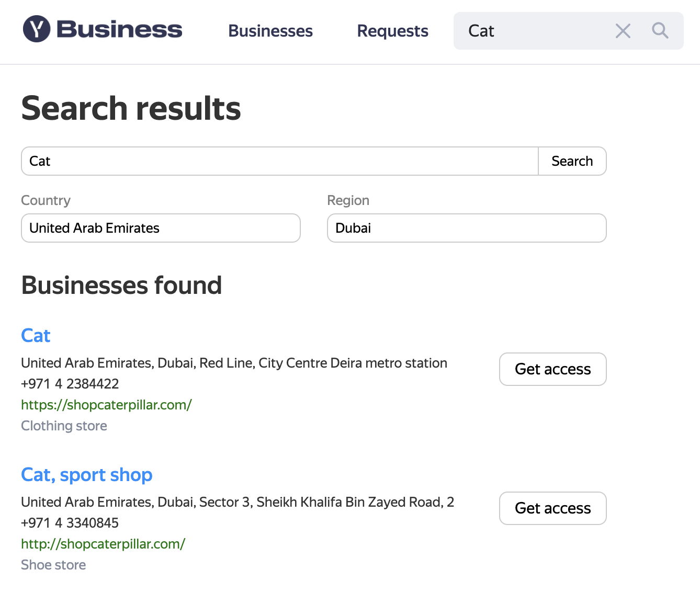Image resolution: width=700 pixels, height=593 pixels.
Task: Get access to the Cat clothing store
Action: 552,369
